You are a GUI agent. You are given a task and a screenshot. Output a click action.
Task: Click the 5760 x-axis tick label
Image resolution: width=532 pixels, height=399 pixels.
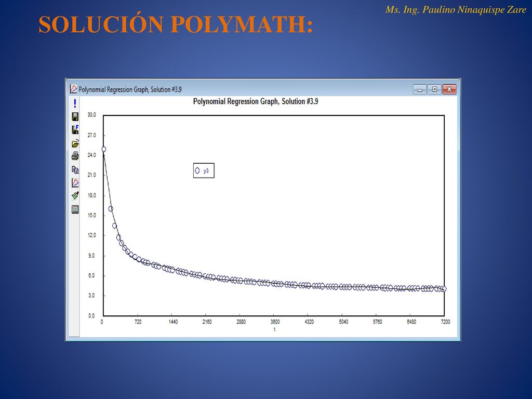(377, 322)
